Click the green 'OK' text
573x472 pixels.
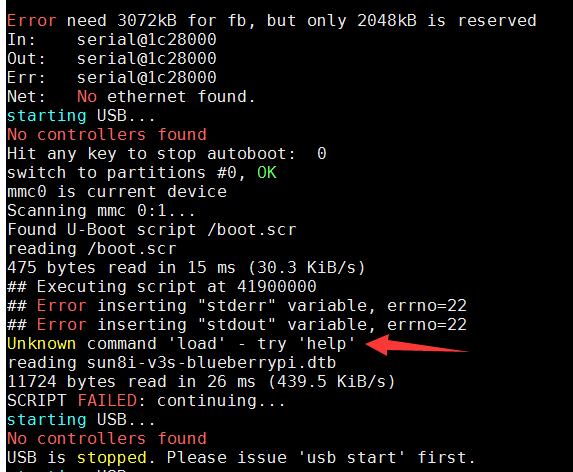point(267,172)
